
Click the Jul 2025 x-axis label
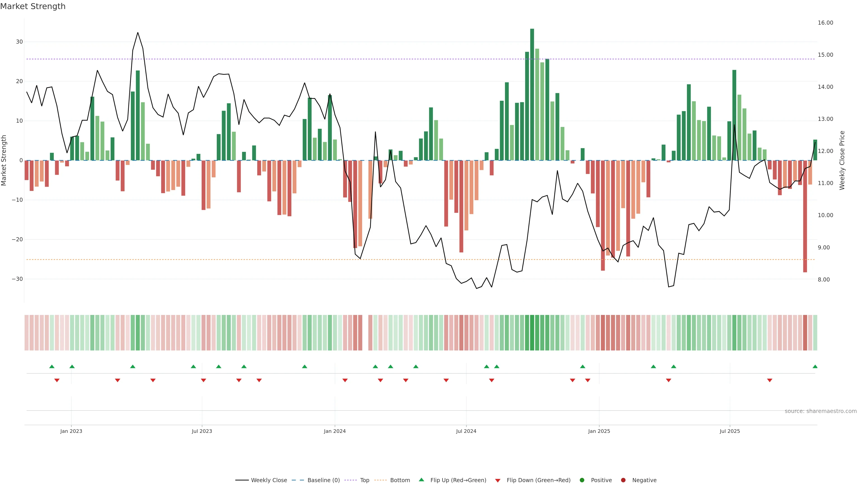tap(729, 431)
